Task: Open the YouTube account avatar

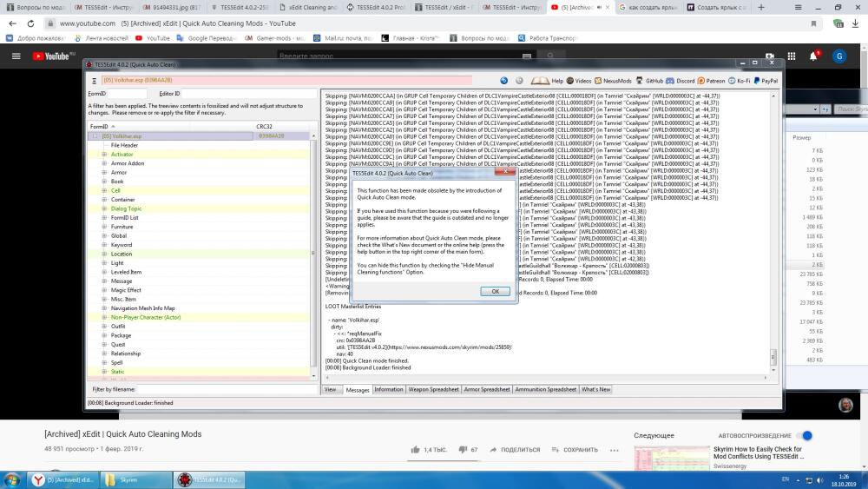Action: [x=839, y=56]
